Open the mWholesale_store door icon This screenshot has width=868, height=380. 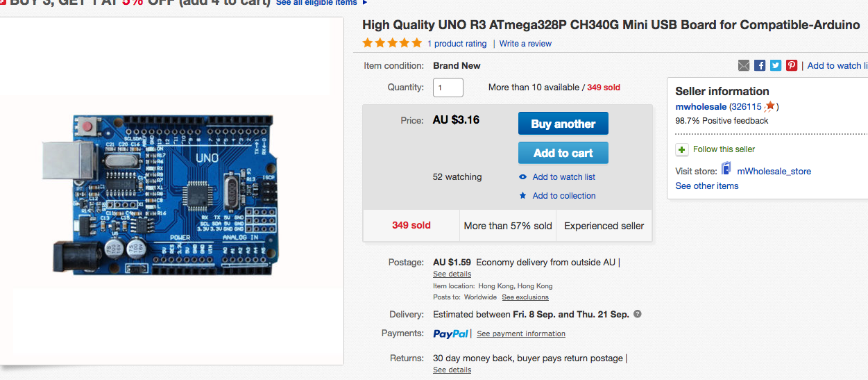(726, 169)
